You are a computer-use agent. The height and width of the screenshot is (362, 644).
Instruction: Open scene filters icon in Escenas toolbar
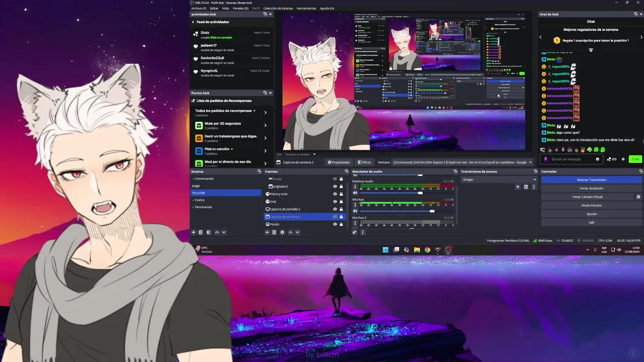208,232
